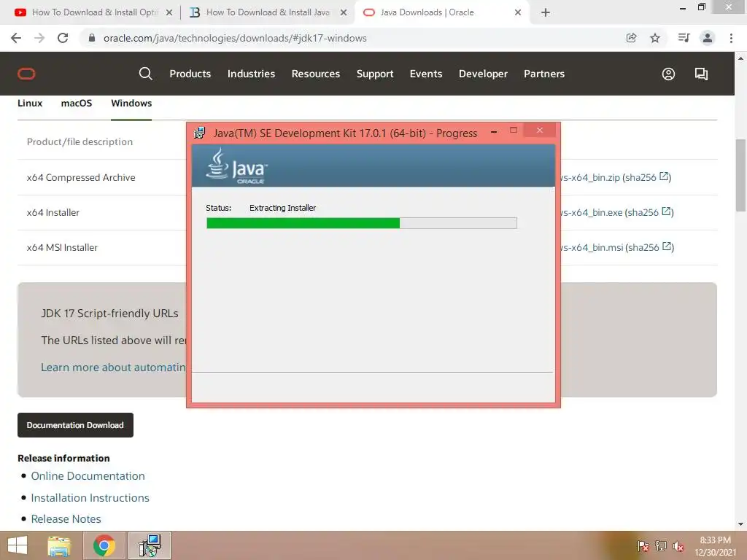Image resolution: width=747 pixels, height=560 pixels.
Task: Click the Release information heading
Action: click(x=64, y=458)
